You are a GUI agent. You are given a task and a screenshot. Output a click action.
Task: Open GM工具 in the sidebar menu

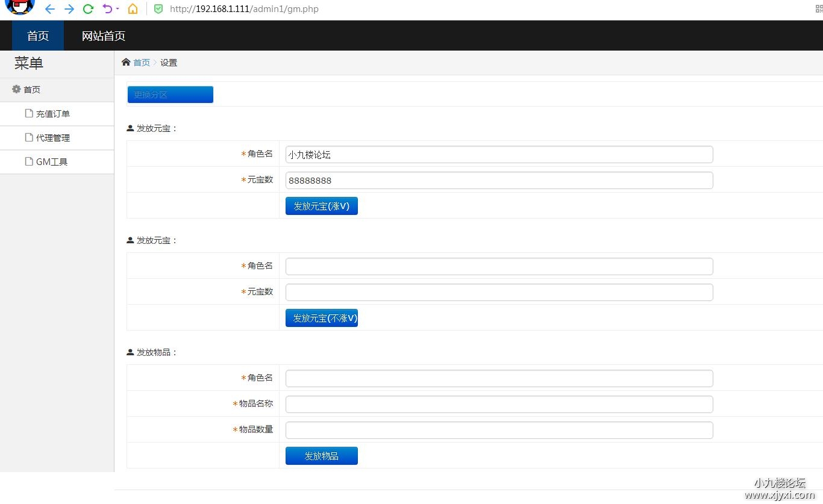click(52, 162)
